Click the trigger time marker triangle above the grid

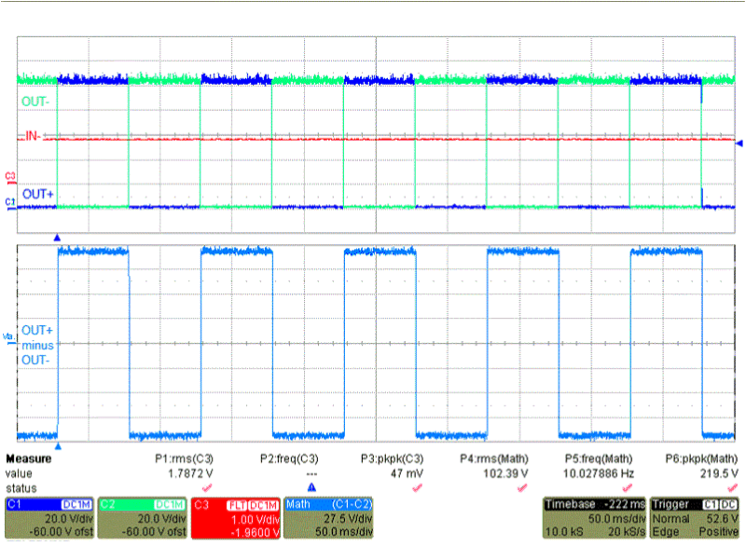56,237
